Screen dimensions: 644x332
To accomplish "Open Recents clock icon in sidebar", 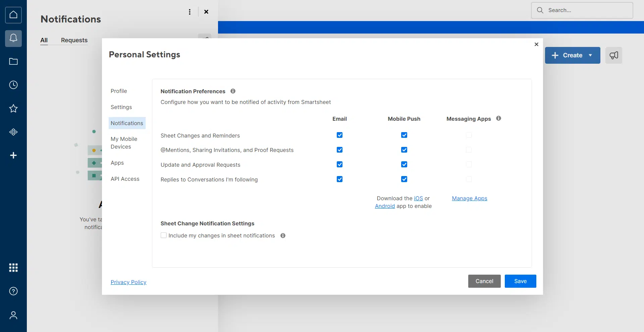I will pyautogui.click(x=13, y=85).
